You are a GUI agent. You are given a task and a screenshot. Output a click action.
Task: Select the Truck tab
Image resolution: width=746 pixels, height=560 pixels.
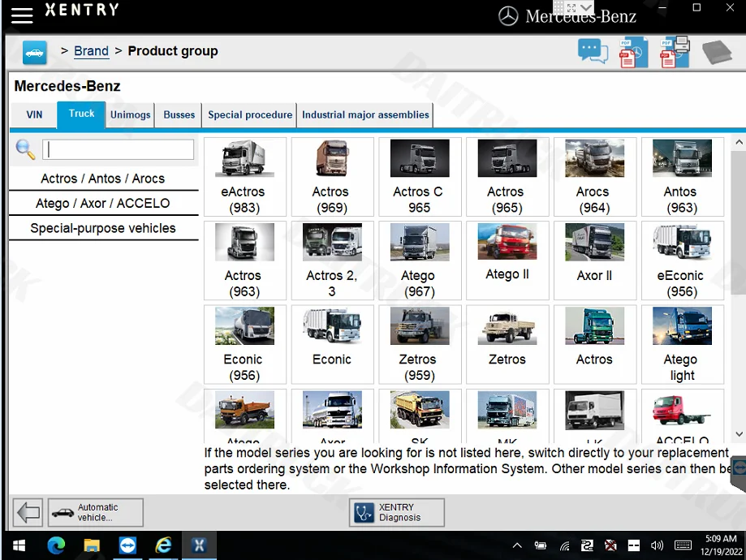(81, 114)
